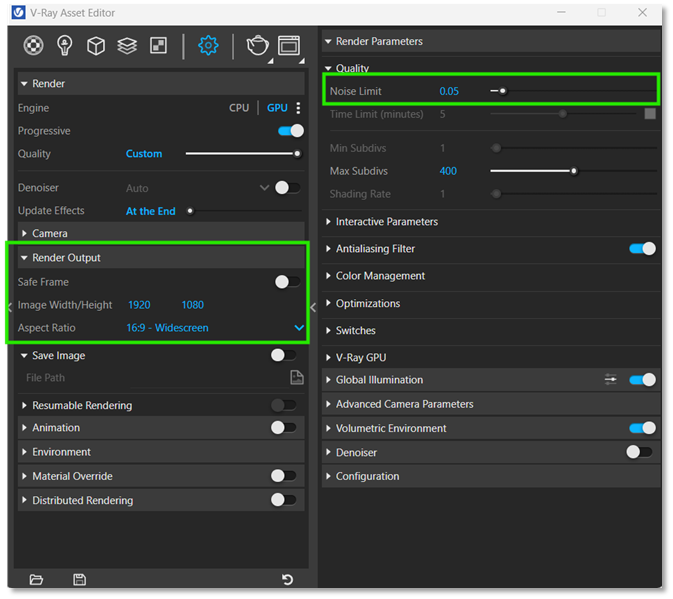673x599 pixels.
Task: Open the Aspect Ratio dropdown
Action: coord(298,328)
